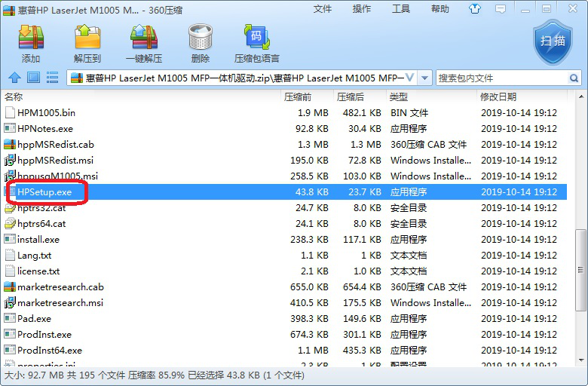Image resolution: width=588 pixels, height=386 pixels.
Task: Open the 帮助 (Help) menu
Action: click(440, 9)
